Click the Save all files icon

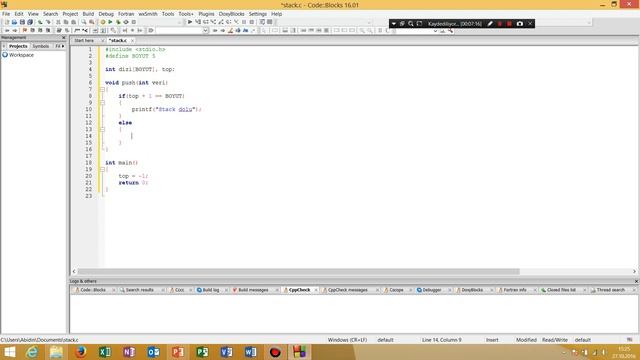click(30, 22)
